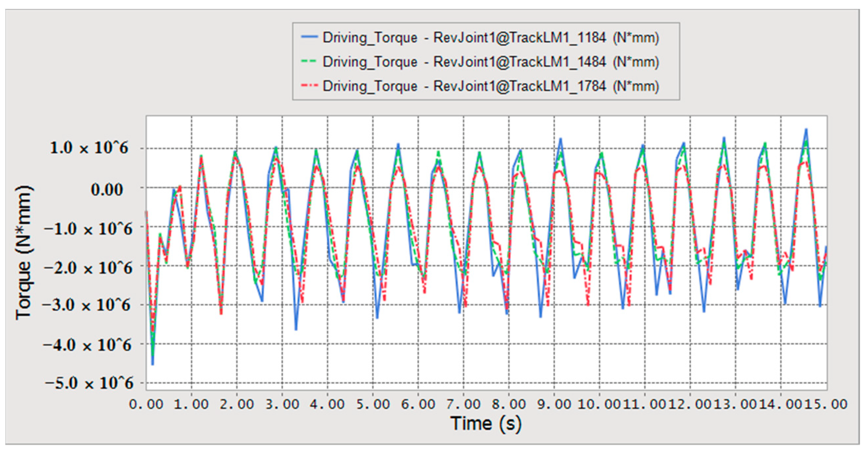Click the -1.0 x 10^6 axis label
Image resolution: width=868 pixels, height=456 pixels.
[x=88, y=229]
